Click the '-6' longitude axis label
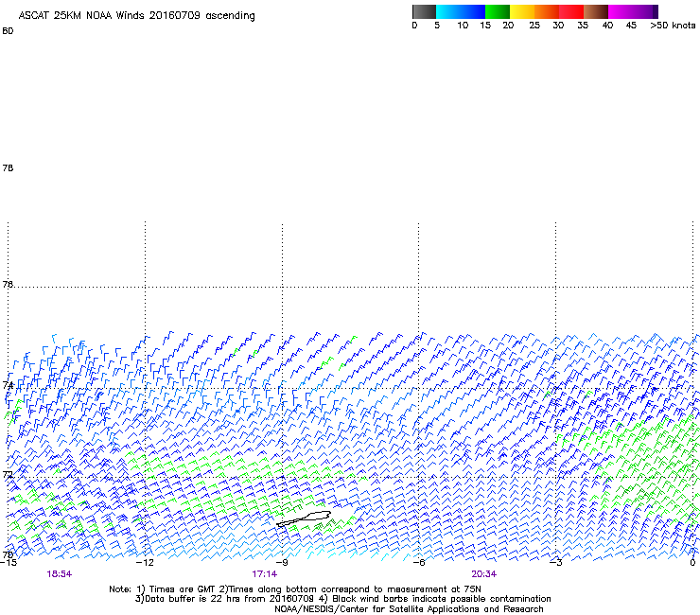Viewport: 700px width, 615px height. [x=419, y=562]
